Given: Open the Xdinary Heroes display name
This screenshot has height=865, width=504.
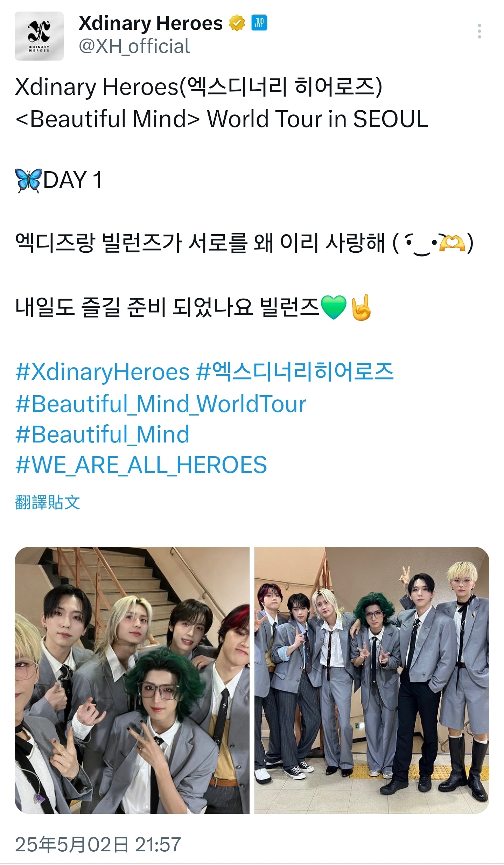Looking at the screenshot, I should (150, 23).
